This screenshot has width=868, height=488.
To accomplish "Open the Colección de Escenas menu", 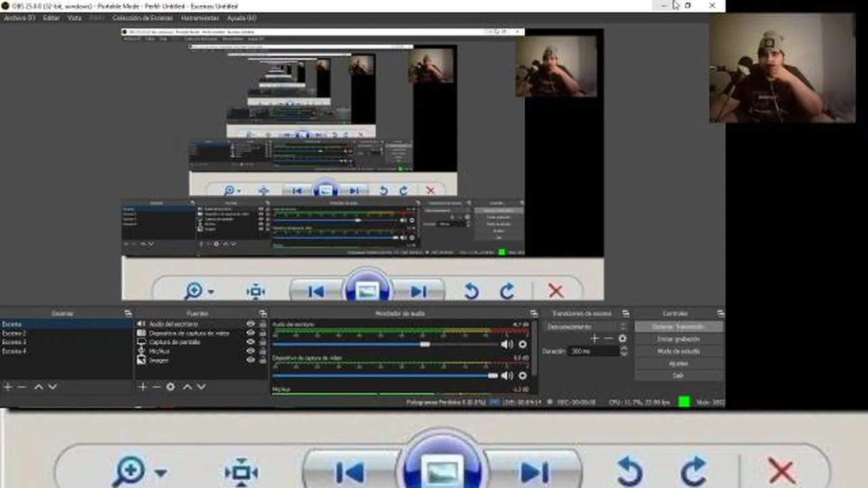I will click(142, 18).
